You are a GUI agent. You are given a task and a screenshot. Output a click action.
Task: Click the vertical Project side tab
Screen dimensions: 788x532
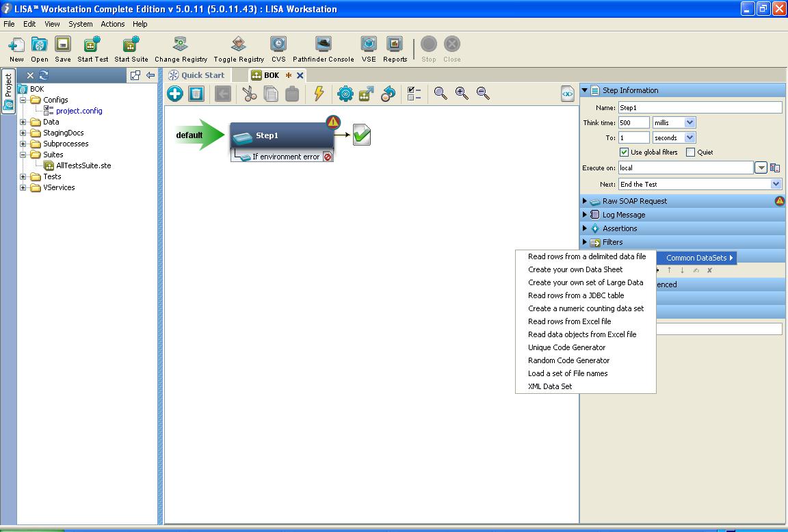8,92
